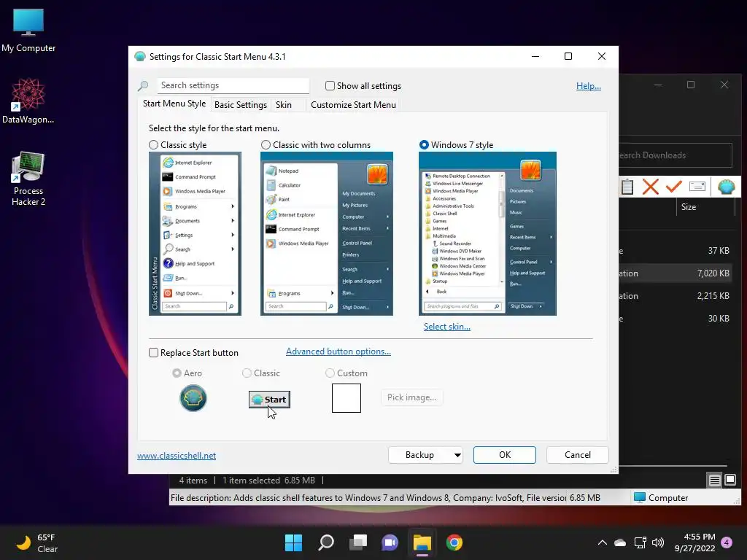Open My Computer desktop icon
Screen dimensions: 747x560
coord(28,29)
